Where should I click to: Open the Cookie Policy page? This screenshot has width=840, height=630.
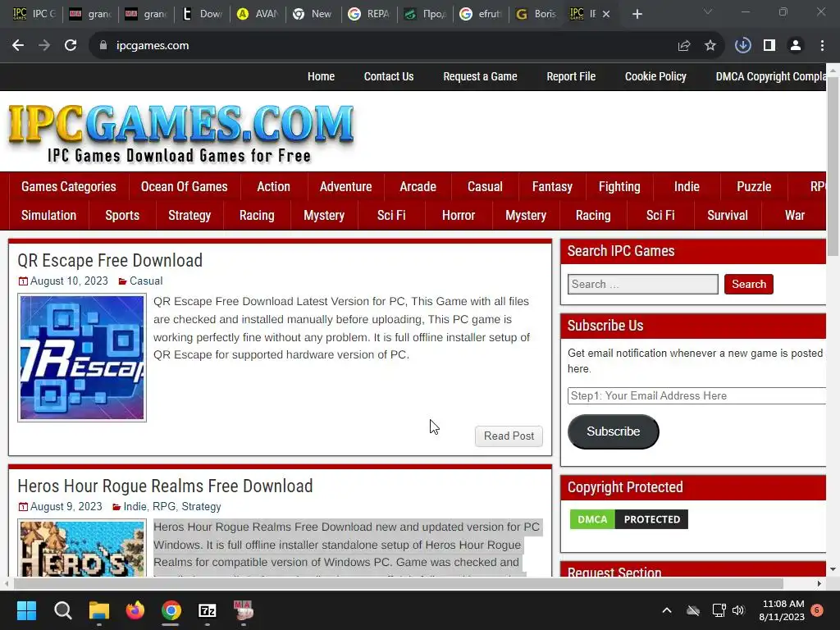(x=655, y=76)
